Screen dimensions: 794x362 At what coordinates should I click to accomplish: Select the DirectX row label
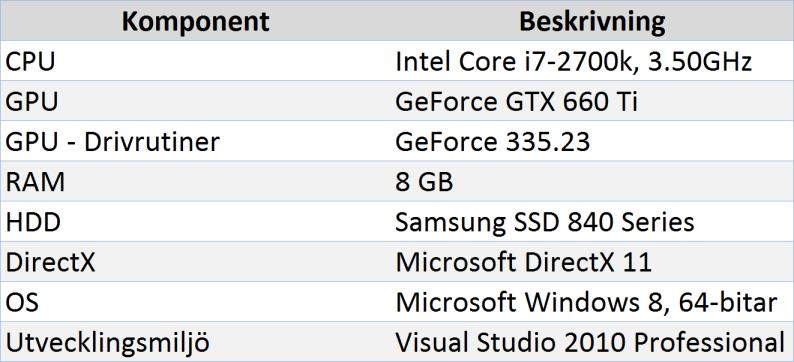click(x=195, y=261)
